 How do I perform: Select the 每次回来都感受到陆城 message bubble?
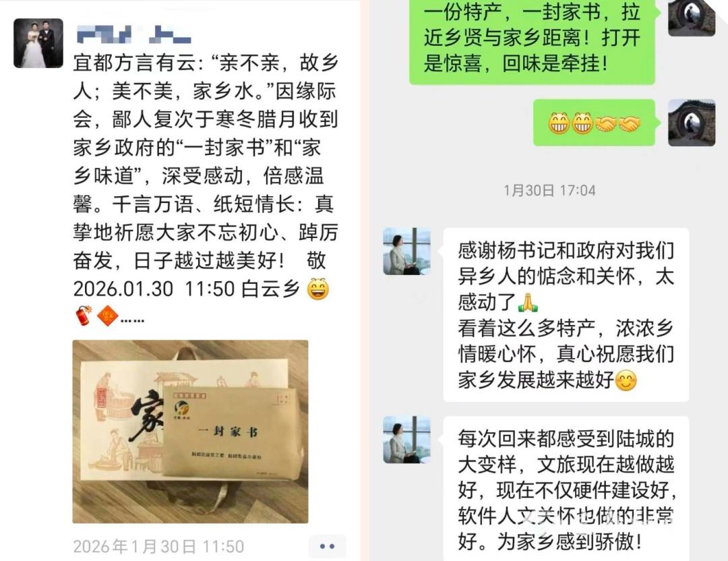(x=566, y=489)
